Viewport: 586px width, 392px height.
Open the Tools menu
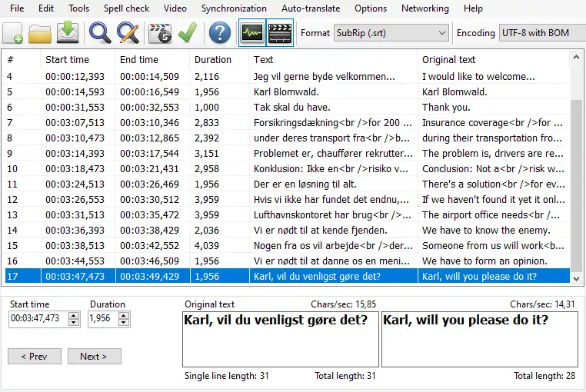78,8
